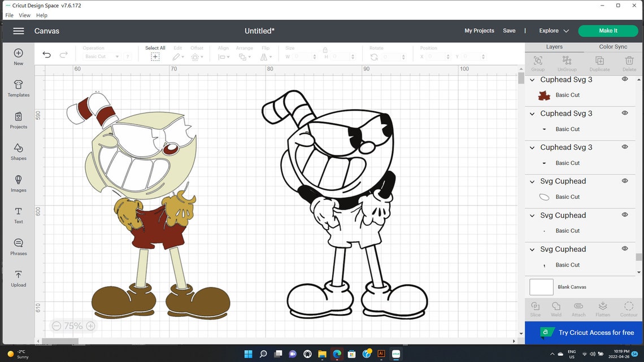Select the Shapes tool in the sidebar
The height and width of the screenshot is (362, 644).
[x=18, y=152]
